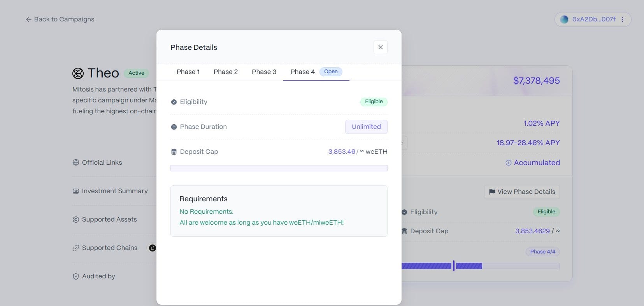Viewport: 644px width, 306px height.
Task: Click the Open badge on Phase 4
Action: point(331,72)
